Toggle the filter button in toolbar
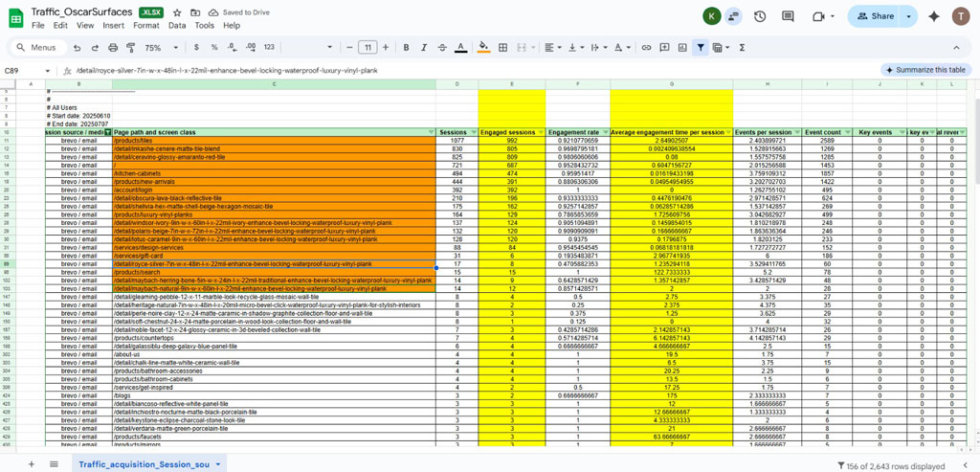The width and height of the screenshot is (980, 472). pos(701,47)
